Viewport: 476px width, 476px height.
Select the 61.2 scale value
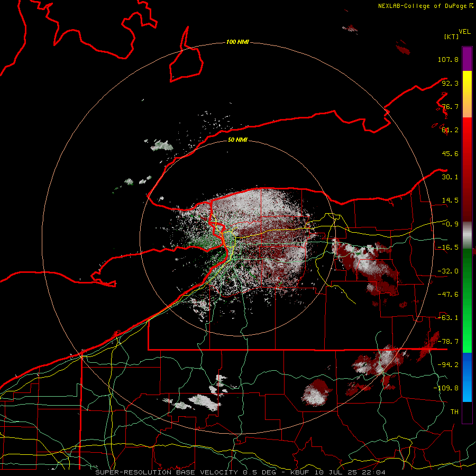point(450,130)
